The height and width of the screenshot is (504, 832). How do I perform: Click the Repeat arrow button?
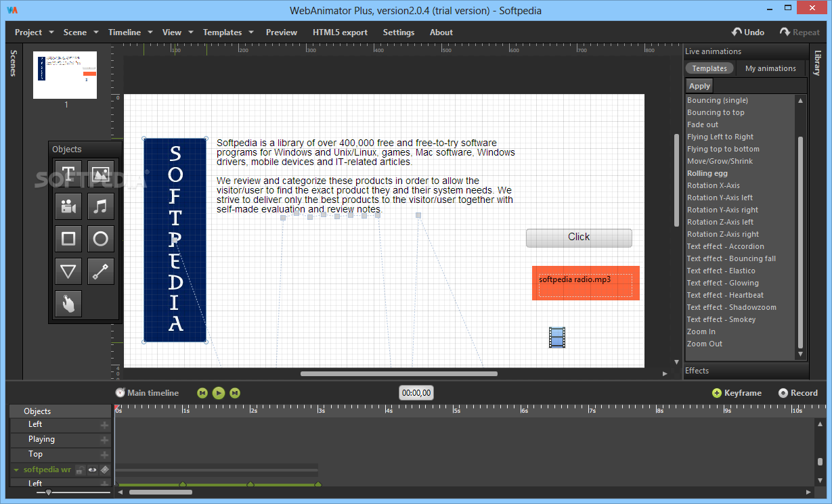800,32
